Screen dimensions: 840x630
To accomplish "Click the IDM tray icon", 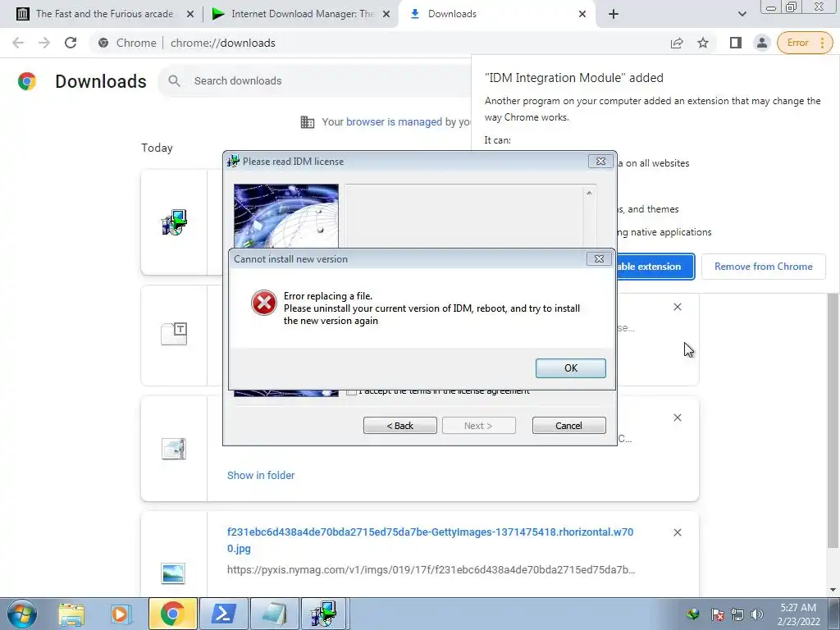I will (x=692, y=614).
